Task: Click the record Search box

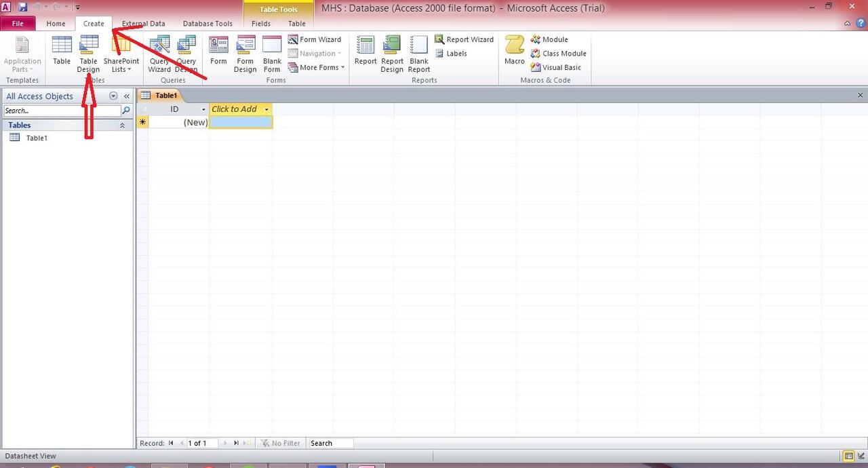Action: coord(330,443)
